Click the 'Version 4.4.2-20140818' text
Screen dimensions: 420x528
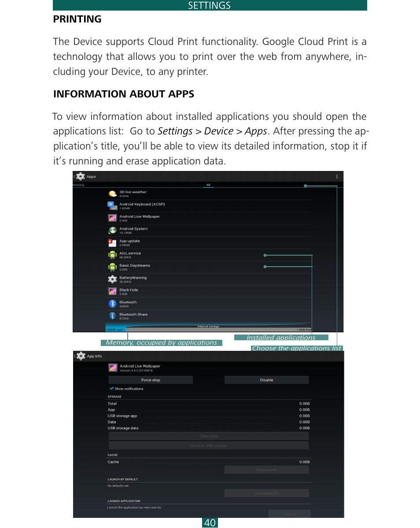pos(136,370)
